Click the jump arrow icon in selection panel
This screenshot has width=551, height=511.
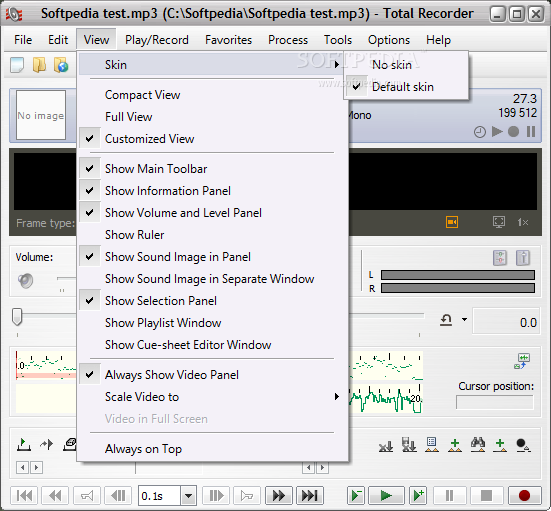[x=46, y=445]
